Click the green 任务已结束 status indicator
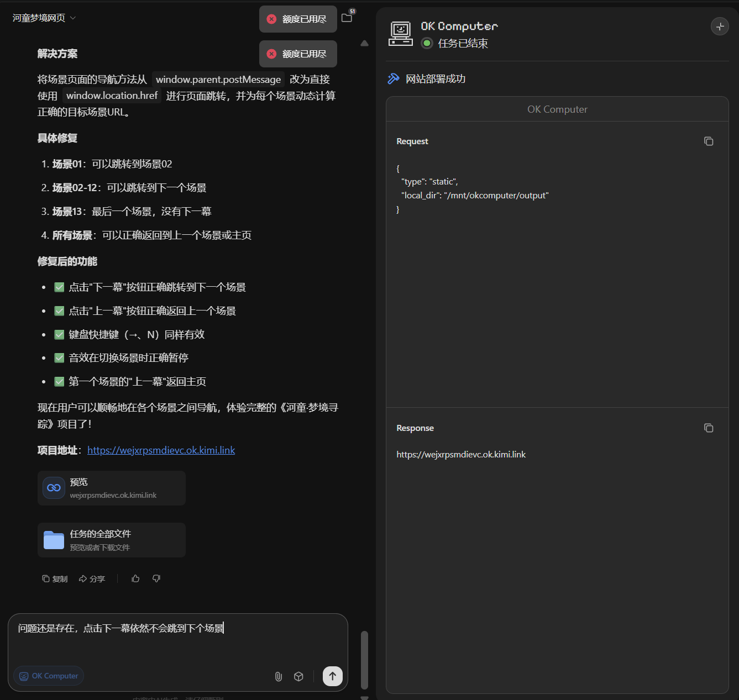Image resolution: width=739 pixels, height=700 pixels. [427, 43]
